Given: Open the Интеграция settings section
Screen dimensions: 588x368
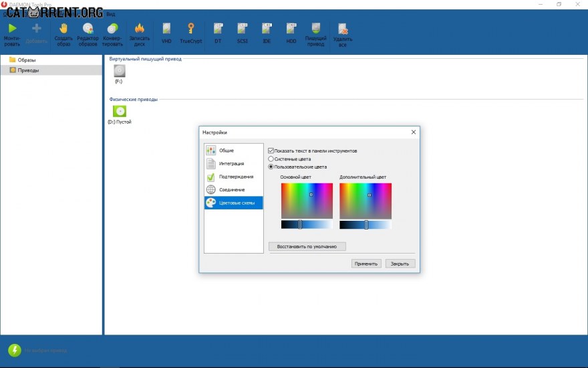Looking at the screenshot, I should coord(234,163).
